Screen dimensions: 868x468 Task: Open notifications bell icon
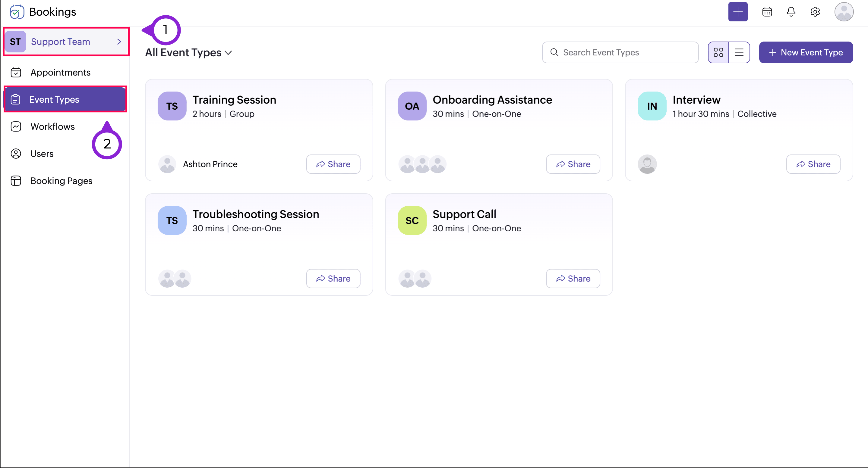(791, 12)
